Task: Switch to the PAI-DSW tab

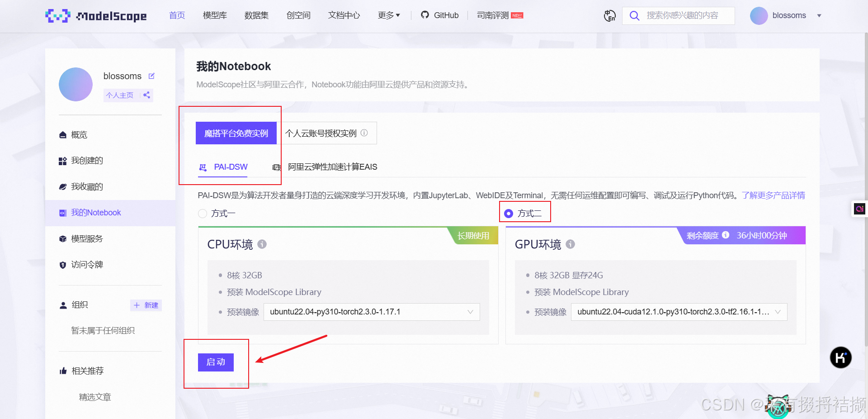Action: click(x=223, y=167)
